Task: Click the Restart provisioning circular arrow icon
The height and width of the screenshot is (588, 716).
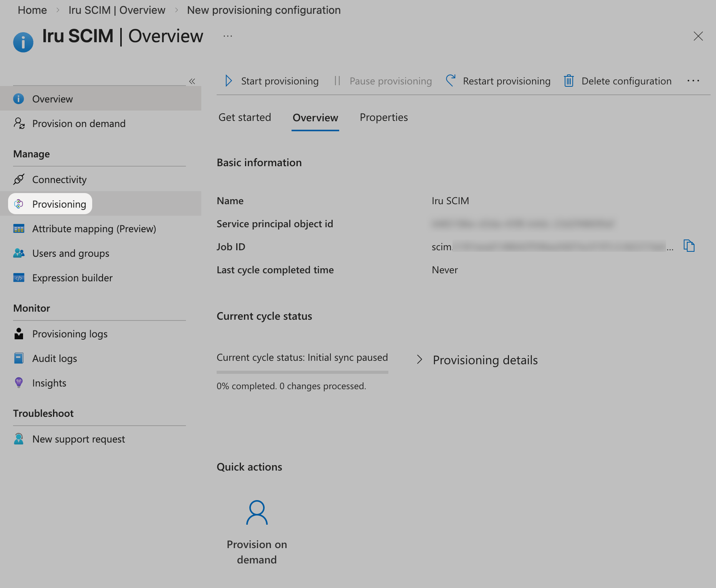Action: tap(451, 81)
